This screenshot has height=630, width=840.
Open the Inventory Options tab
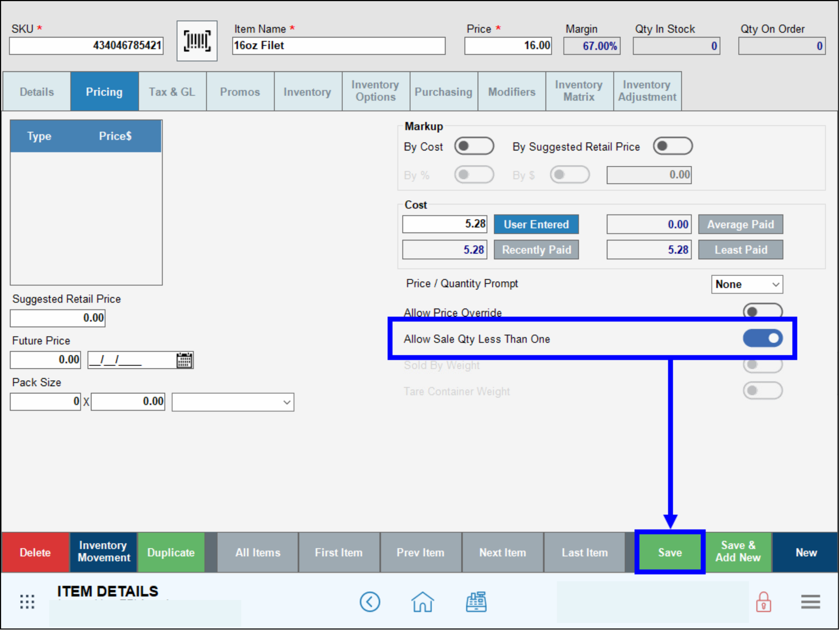(x=375, y=91)
